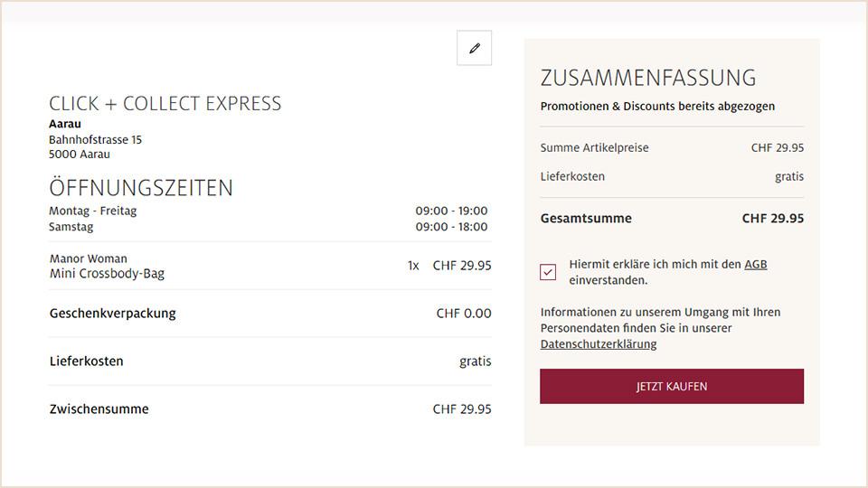
Task: Click the Zwischensumme amount CHF 29.95
Action: [x=461, y=408]
